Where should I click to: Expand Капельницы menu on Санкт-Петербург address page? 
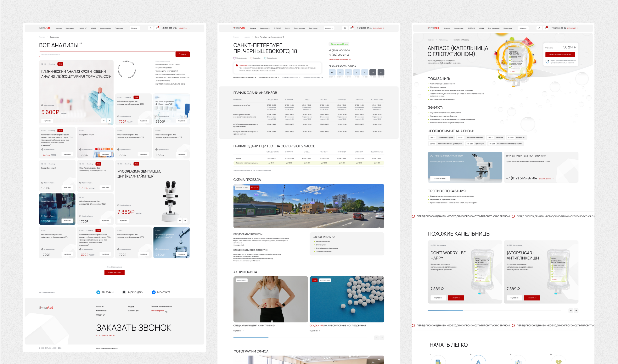[x=265, y=28]
